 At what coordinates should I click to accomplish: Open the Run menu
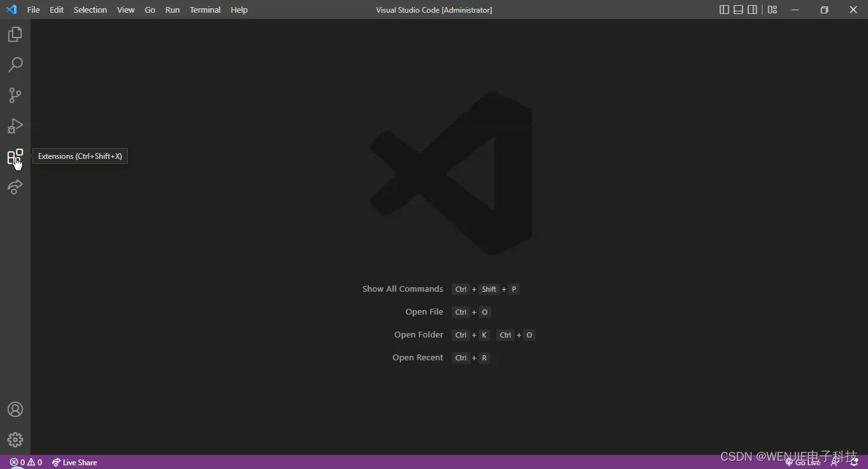[x=172, y=10]
